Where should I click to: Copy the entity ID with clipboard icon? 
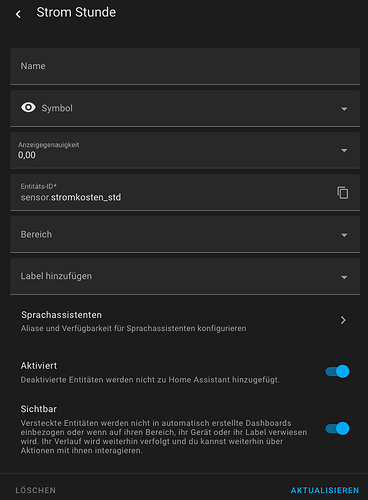343,193
